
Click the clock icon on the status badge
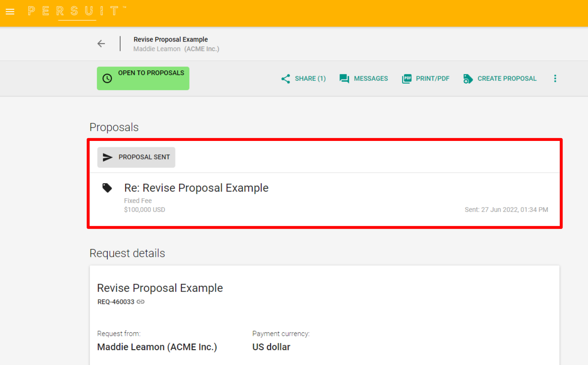[107, 78]
